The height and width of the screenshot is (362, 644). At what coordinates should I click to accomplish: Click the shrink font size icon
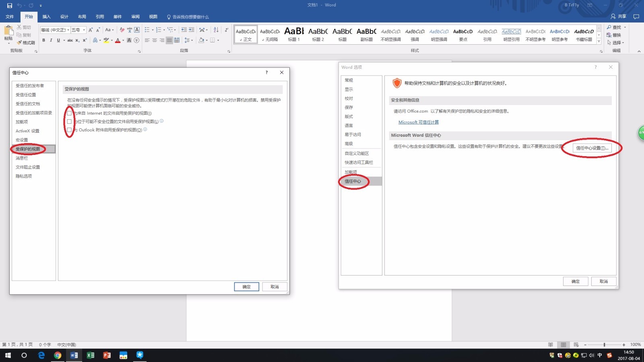click(98, 30)
